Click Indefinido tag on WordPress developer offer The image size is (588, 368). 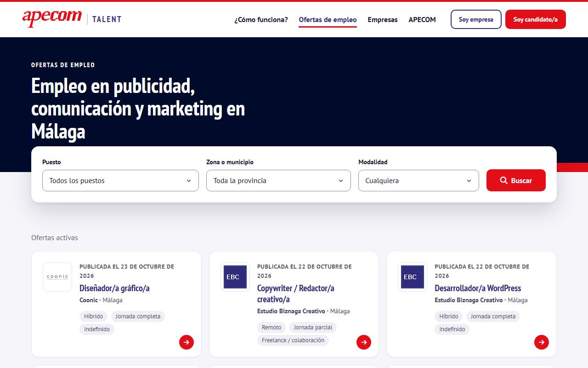point(452,329)
